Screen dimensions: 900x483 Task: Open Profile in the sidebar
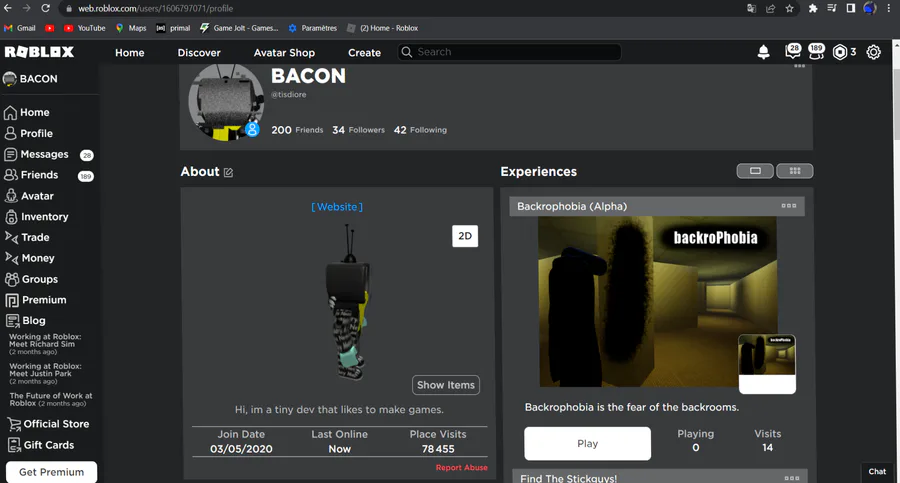click(x=29, y=133)
